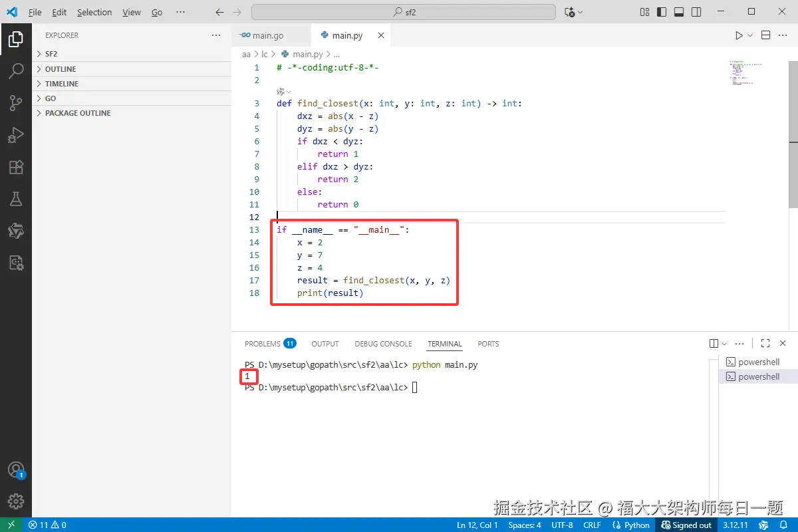Click the CRLF line ending indicator
The width and height of the screenshot is (798, 532).
point(592,525)
